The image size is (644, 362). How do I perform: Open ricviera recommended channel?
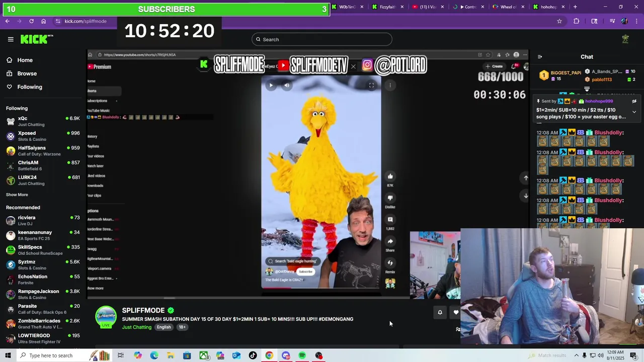tap(43, 220)
